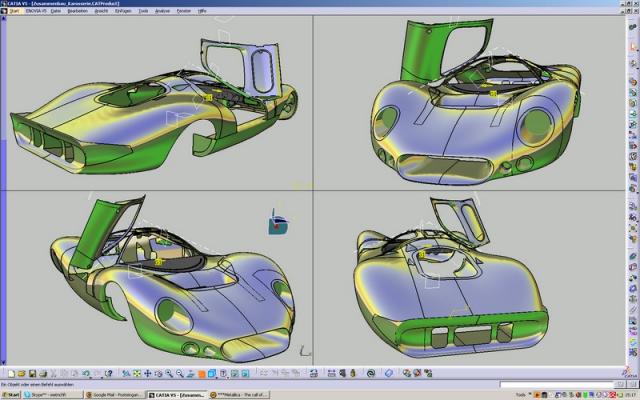Open the Analyse menu
The width and height of the screenshot is (640, 400).
162,11
